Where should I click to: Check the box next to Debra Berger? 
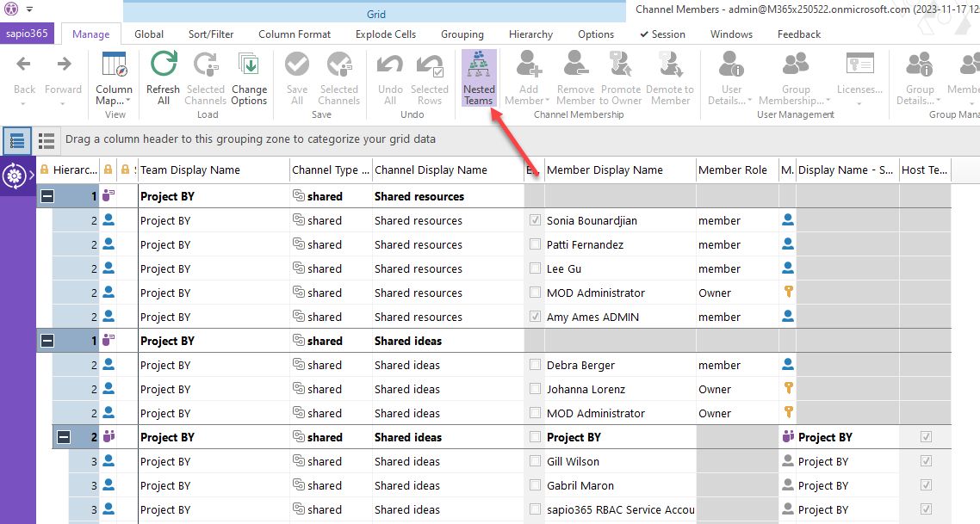[536, 366]
